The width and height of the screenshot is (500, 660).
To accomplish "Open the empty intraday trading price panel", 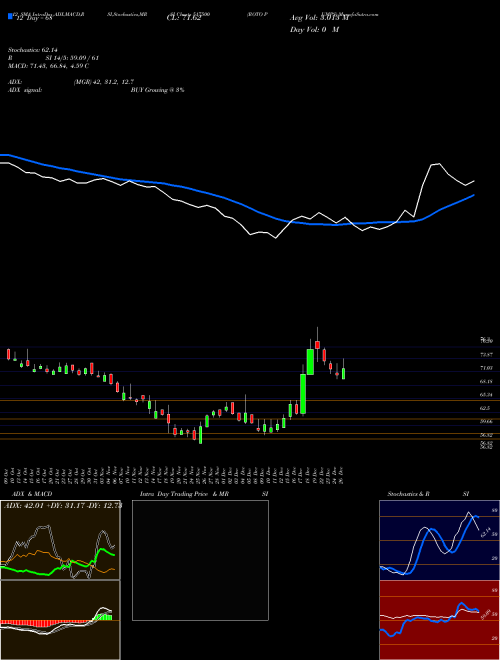I will (x=200, y=560).
